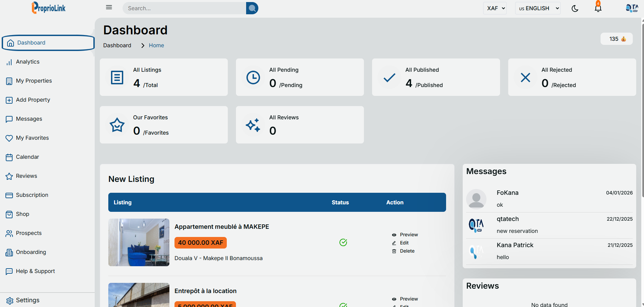Click the All Pending clock icon
This screenshot has width=644, height=307.
tap(253, 78)
